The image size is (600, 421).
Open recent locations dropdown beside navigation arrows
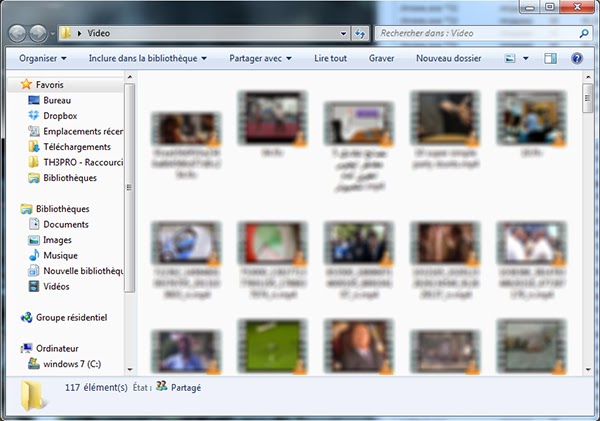click(x=52, y=34)
